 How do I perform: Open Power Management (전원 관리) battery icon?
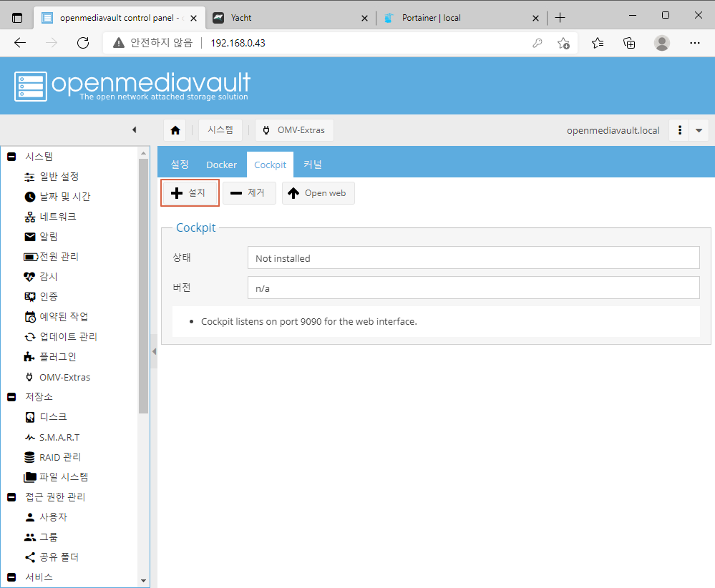click(31, 257)
